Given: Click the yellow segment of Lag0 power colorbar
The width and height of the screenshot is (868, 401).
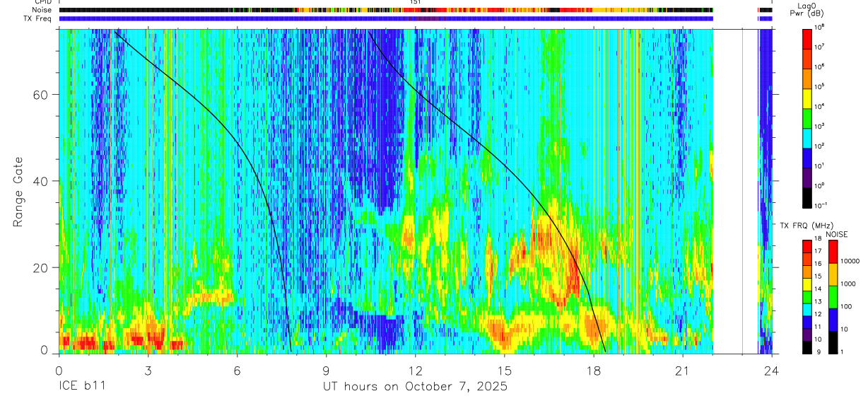Looking at the screenshot, I should pos(807,98).
